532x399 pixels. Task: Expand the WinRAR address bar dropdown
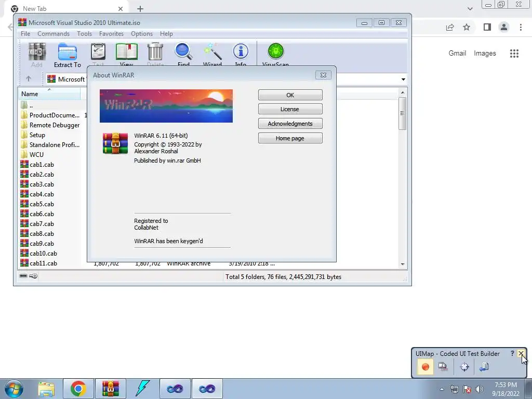403,79
